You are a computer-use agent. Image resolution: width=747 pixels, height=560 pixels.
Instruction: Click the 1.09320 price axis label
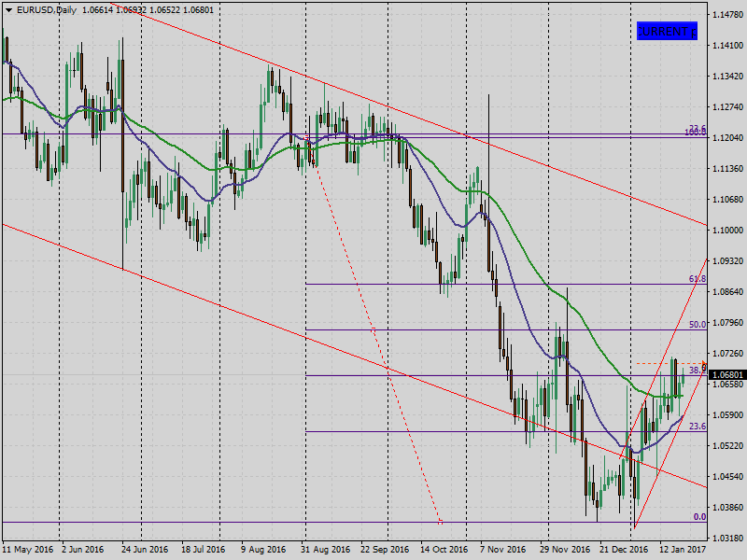727,261
